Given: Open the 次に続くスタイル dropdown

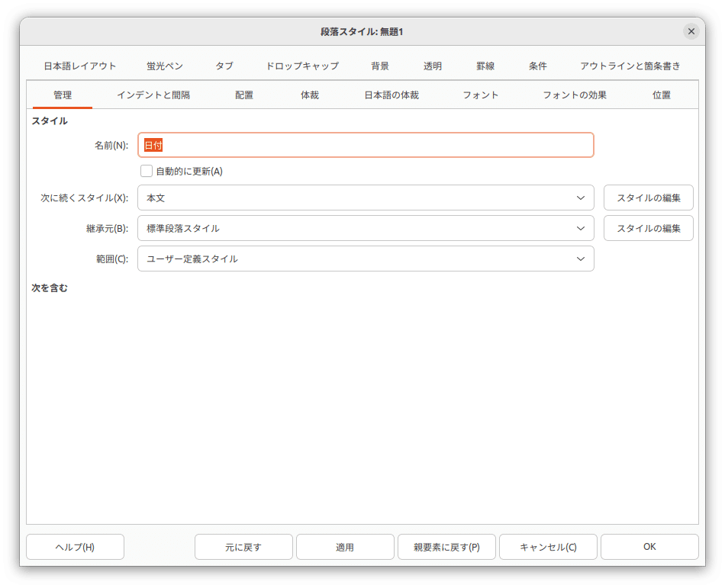Looking at the screenshot, I should pyautogui.click(x=366, y=198).
